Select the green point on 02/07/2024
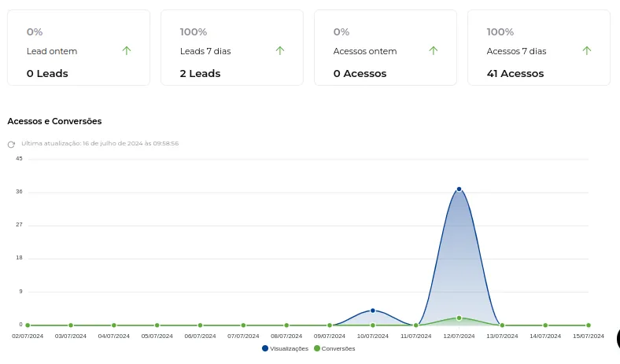 click(28, 325)
